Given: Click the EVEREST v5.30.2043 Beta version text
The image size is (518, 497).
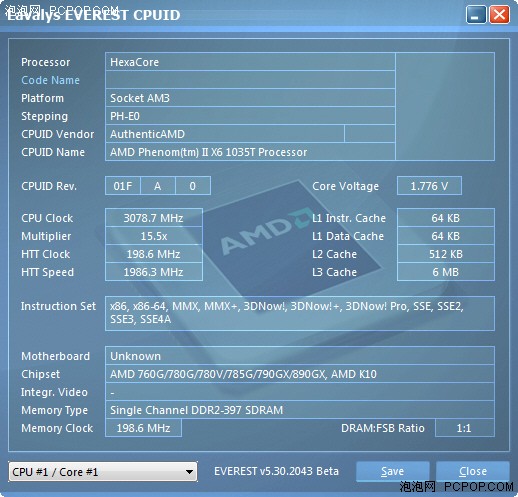Looking at the screenshot, I should click(276, 471).
